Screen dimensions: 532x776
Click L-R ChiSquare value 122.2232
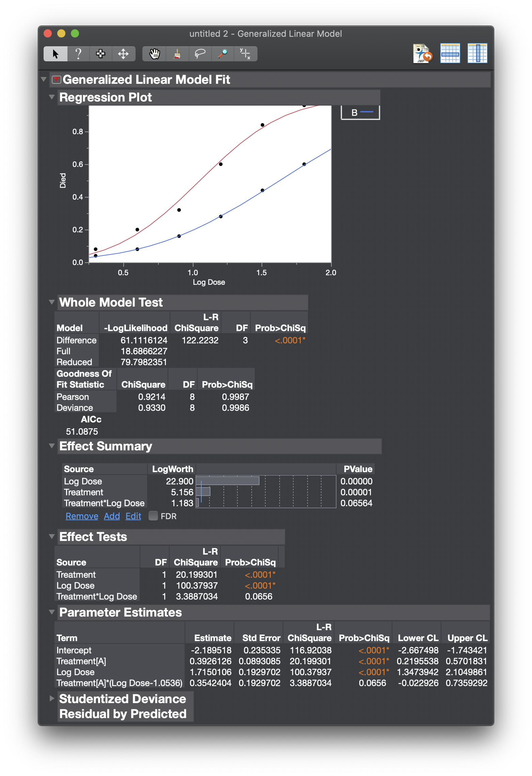pos(200,340)
